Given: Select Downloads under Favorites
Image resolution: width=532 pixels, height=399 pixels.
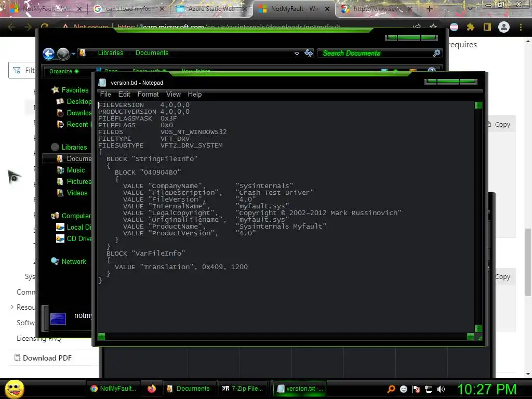Looking at the screenshot, I should (79, 113).
